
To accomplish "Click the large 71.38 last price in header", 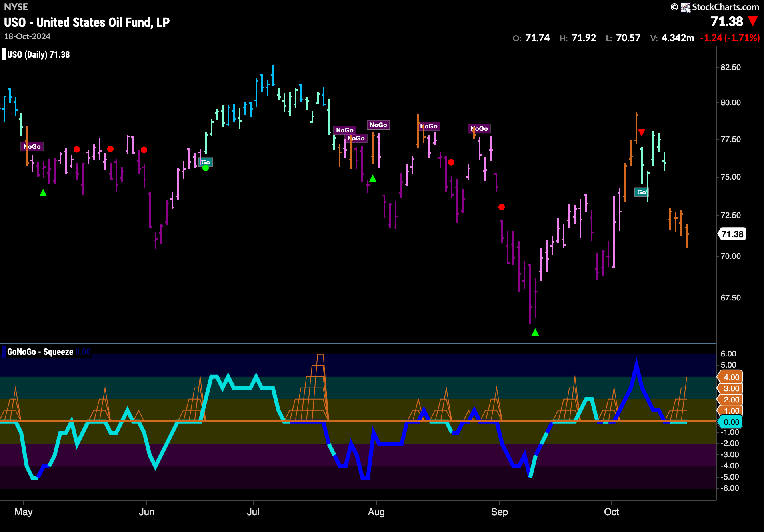I will tap(727, 21).
